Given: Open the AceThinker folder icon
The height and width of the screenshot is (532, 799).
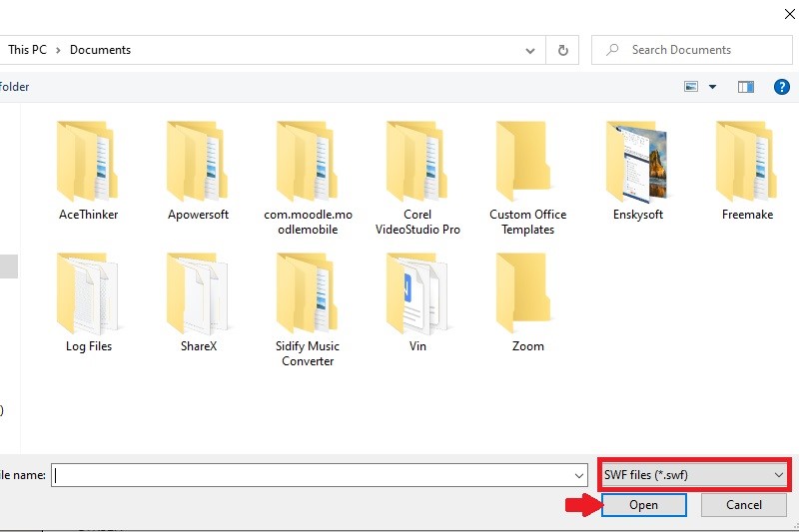Looking at the screenshot, I should tap(87, 161).
